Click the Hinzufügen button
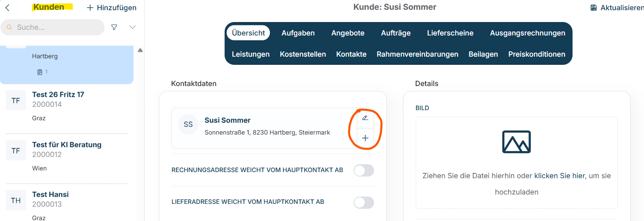644x221 pixels. 111,8
